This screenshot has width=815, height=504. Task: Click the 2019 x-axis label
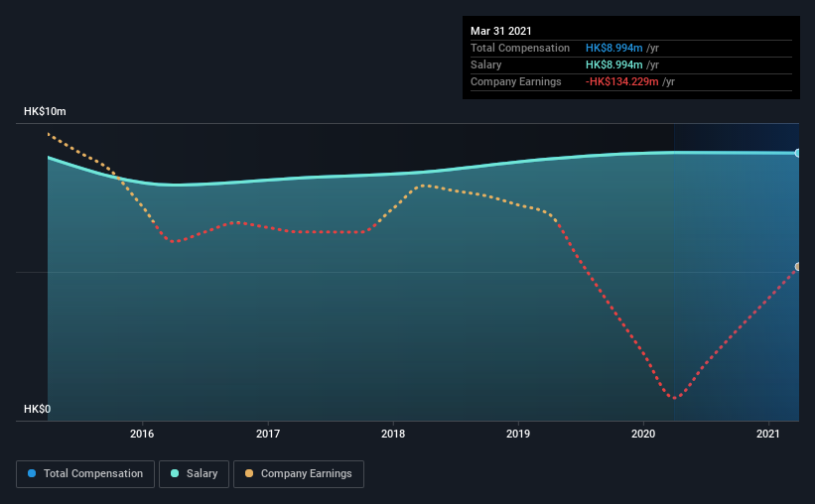[518, 434]
